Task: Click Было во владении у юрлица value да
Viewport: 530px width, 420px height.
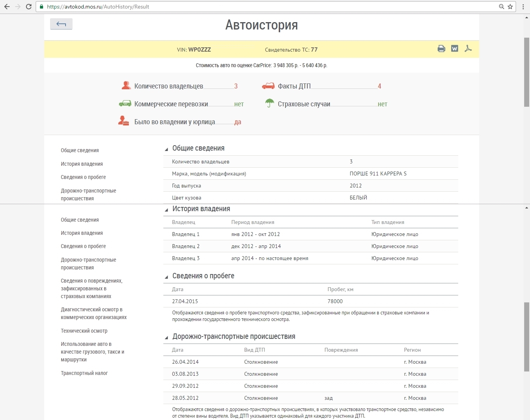Action: click(x=237, y=122)
